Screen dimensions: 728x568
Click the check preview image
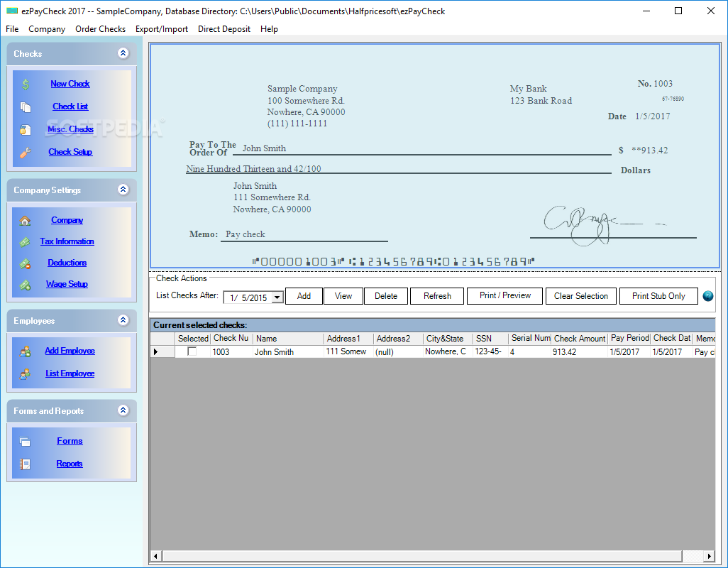[x=434, y=156]
